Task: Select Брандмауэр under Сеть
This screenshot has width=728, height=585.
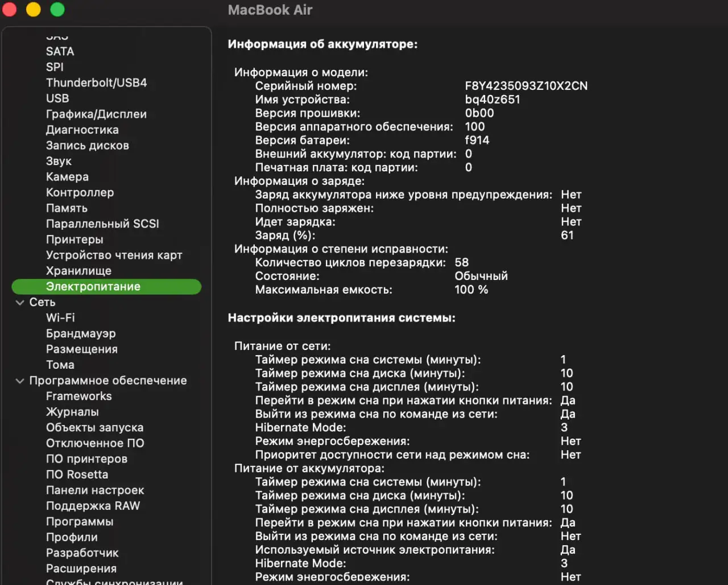Action: click(81, 333)
